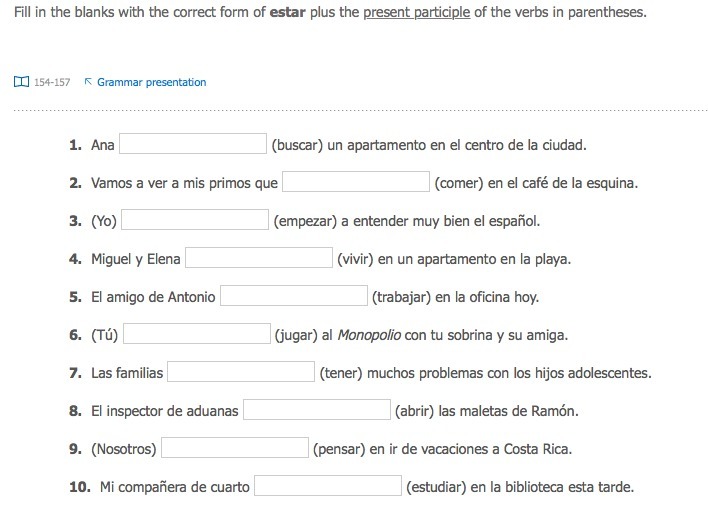The image size is (708, 514).
Task: Click the blank before (estudiar)
Action: [328, 487]
